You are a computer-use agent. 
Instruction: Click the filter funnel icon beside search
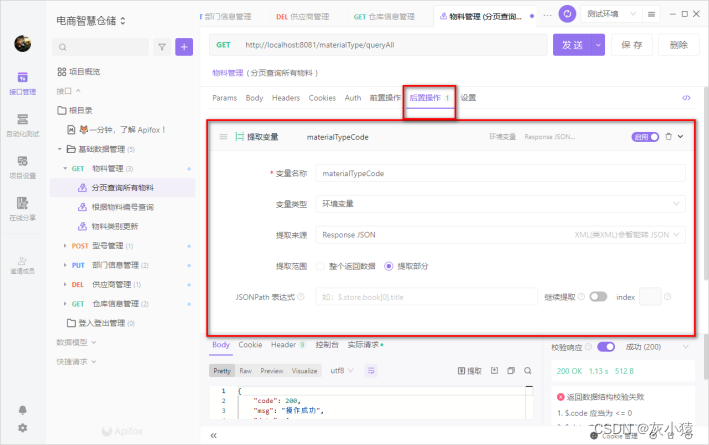162,47
